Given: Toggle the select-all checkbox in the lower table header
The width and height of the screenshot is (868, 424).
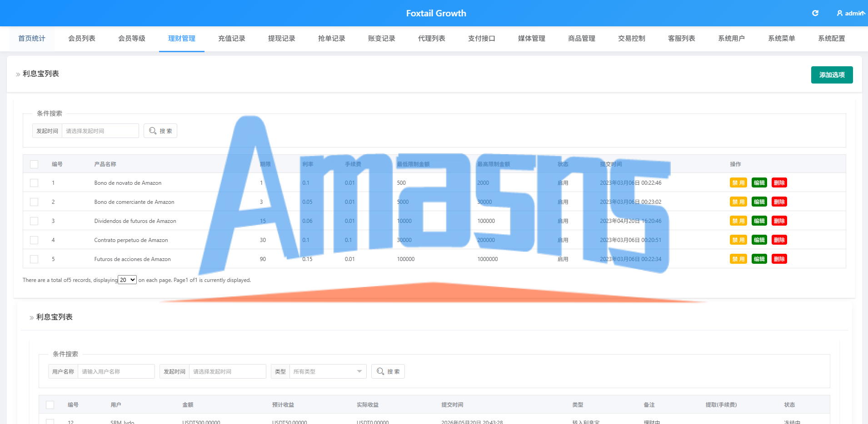Looking at the screenshot, I should click(x=50, y=405).
